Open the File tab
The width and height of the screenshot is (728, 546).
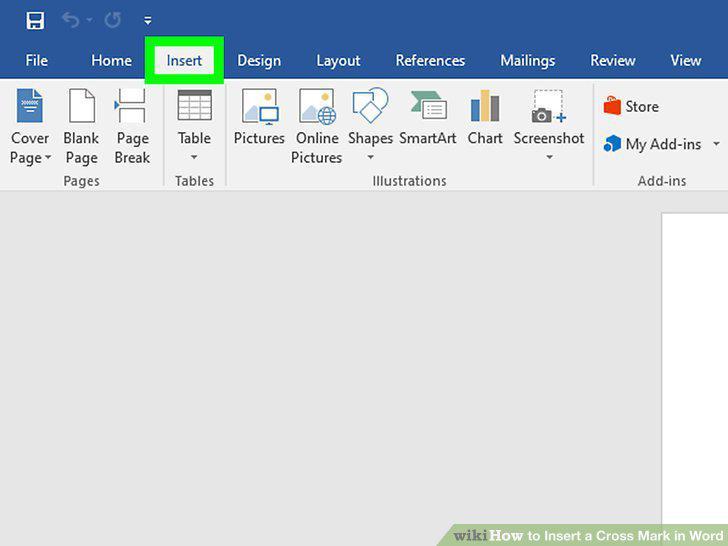click(x=37, y=60)
